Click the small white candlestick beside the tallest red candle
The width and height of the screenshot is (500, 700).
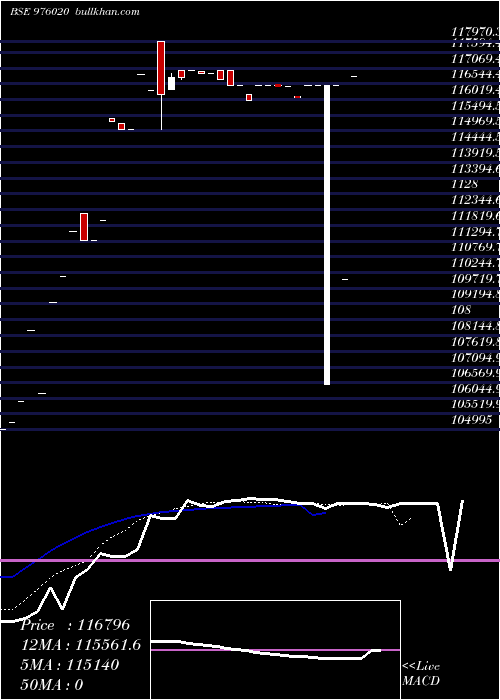coord(171,83)
